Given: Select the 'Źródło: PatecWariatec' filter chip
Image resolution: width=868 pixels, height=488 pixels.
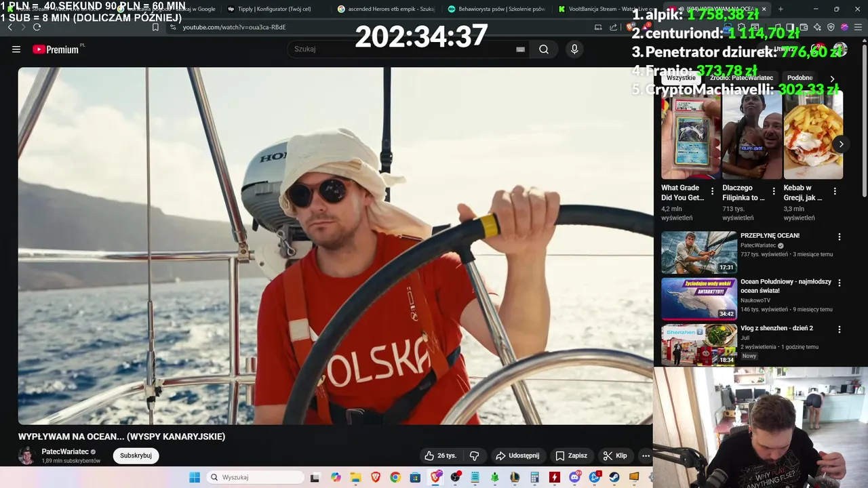Looking at the screenshot, I should tap(741, 78).
